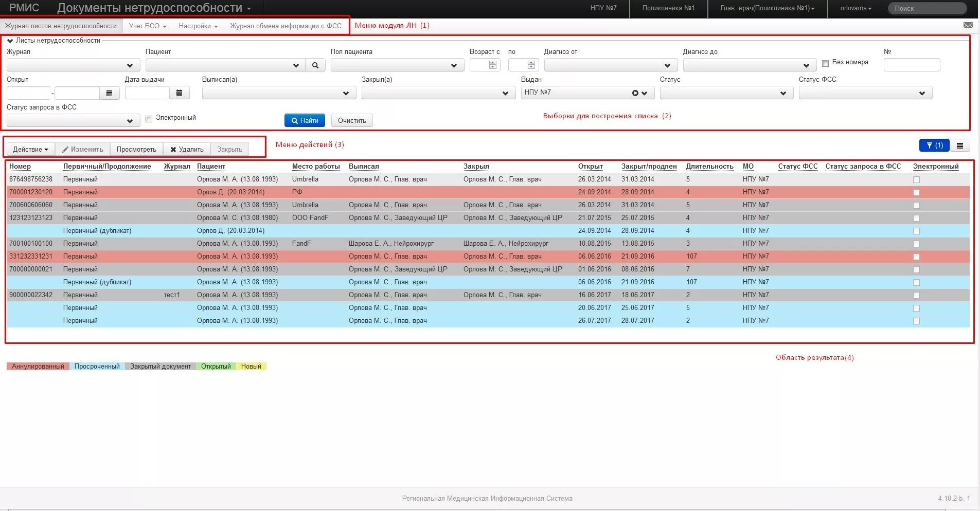
Task: Click Шарова Е. А., Нейрохирург in Выписал column
Action: click(391, 244)
